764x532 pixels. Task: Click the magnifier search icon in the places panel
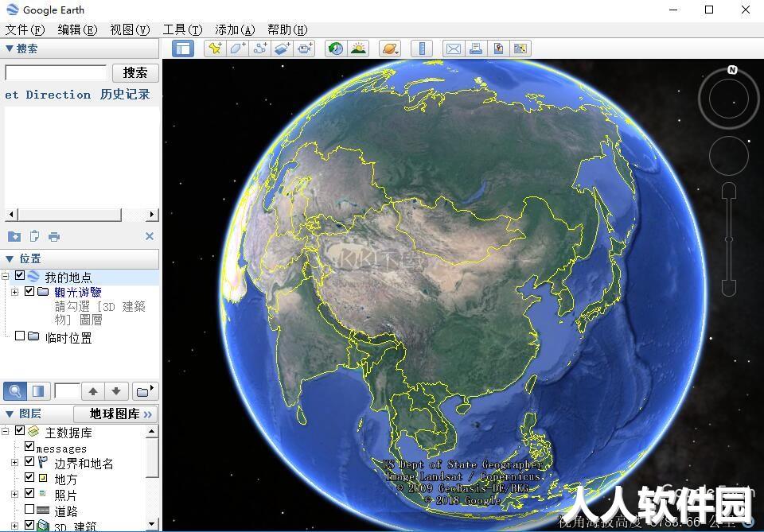coord(15,390)
